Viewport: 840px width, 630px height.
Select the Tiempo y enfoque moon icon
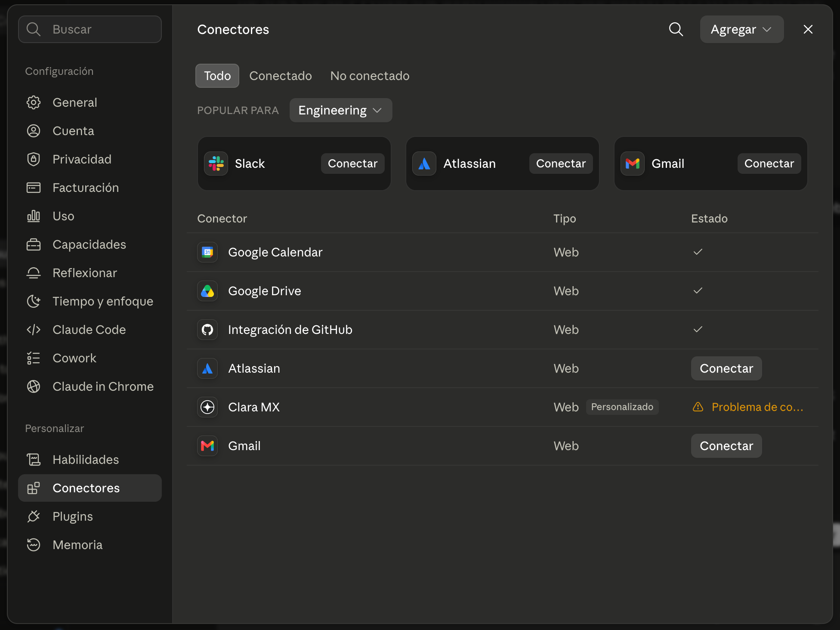(34, 301)
